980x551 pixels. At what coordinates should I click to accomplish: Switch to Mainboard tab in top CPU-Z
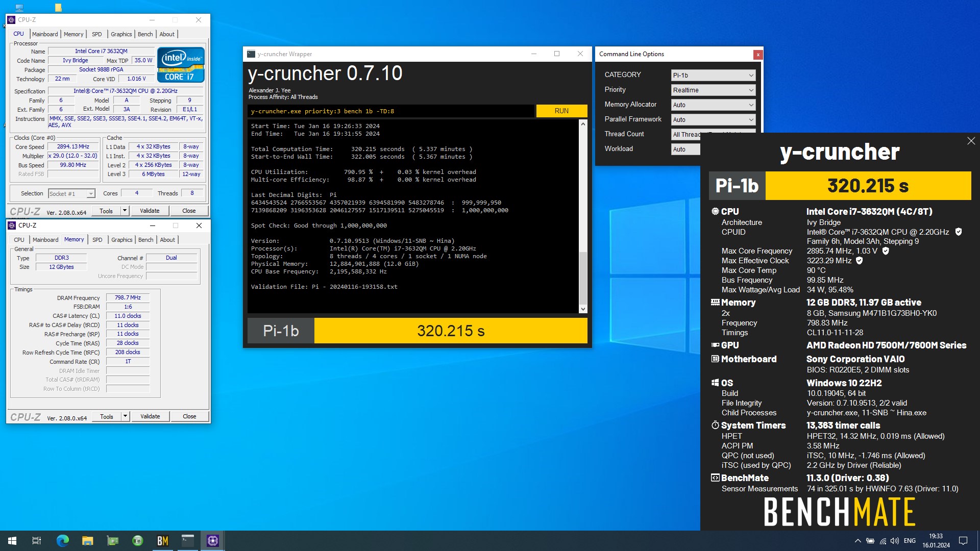45,34
